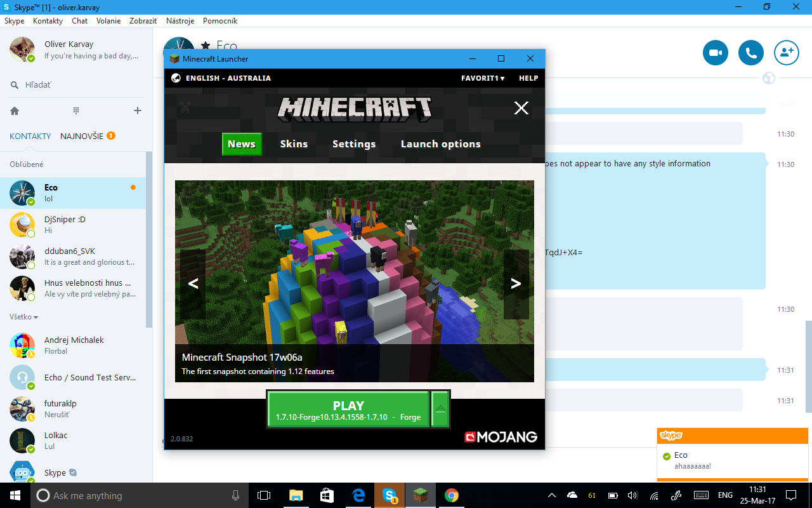Select the Hnus velebnosti hnus contact
Screen dimensions: 812x508
click(x=73, y=288)
